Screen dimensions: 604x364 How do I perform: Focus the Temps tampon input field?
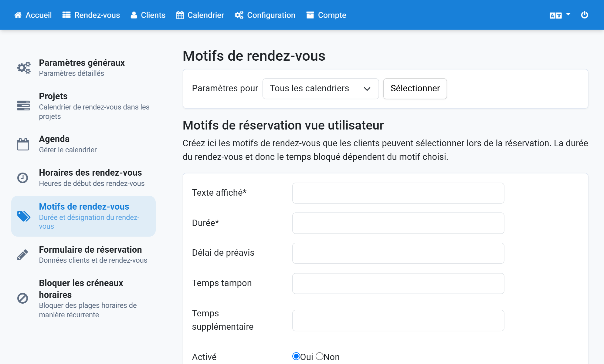click(x=398, y=284)
